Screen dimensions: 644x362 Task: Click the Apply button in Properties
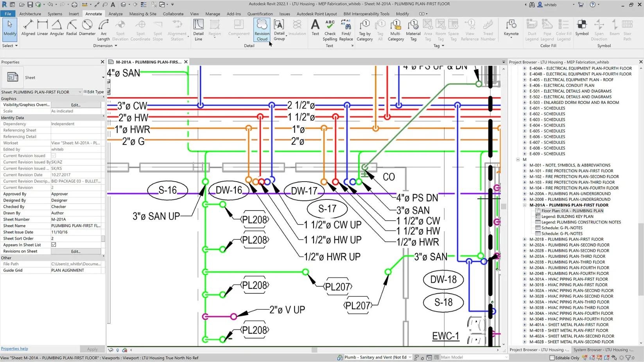pos(92,349)
